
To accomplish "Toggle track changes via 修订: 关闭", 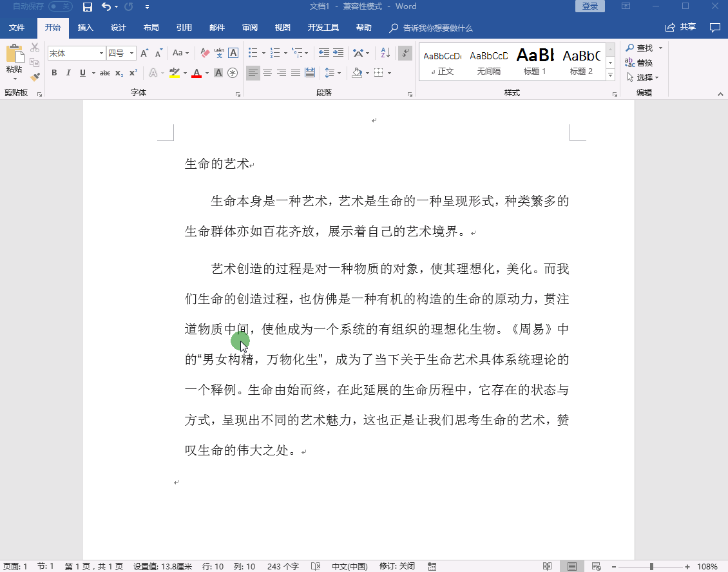I will tap(397, 566).
